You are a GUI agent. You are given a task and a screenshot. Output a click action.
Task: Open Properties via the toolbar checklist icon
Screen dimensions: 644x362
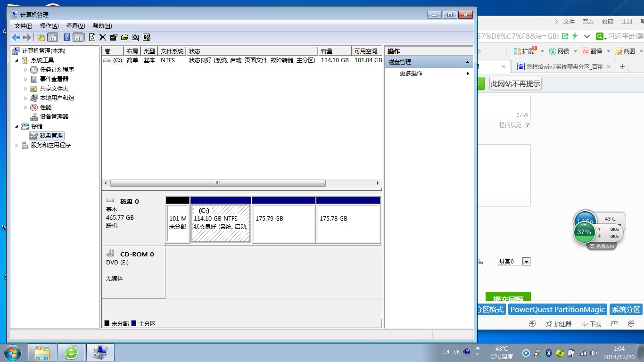click(x=114, y=37)
